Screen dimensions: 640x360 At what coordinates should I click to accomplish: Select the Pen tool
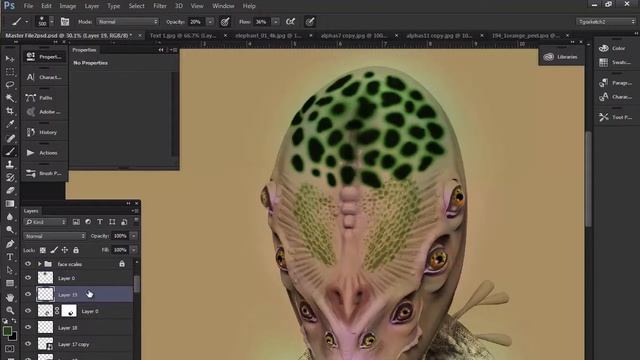pos(10,244)
